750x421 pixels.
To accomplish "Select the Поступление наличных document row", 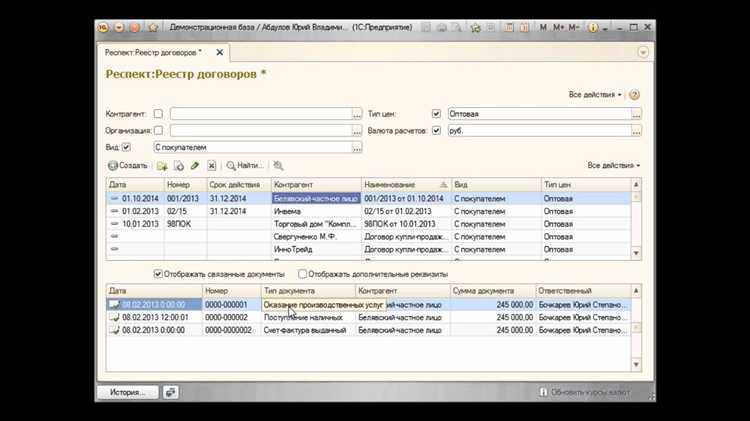I will (368, 317).
